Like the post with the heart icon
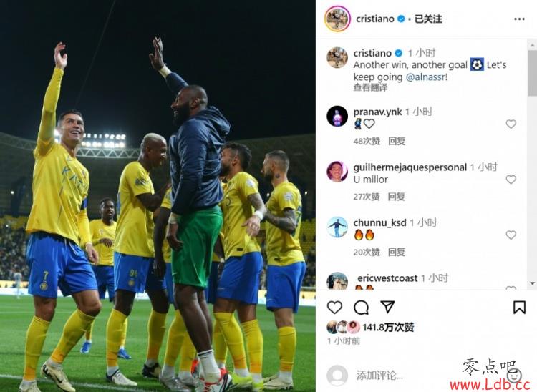Image resolution: width=537 pixels, height=392 pixels. click(334, 308)
